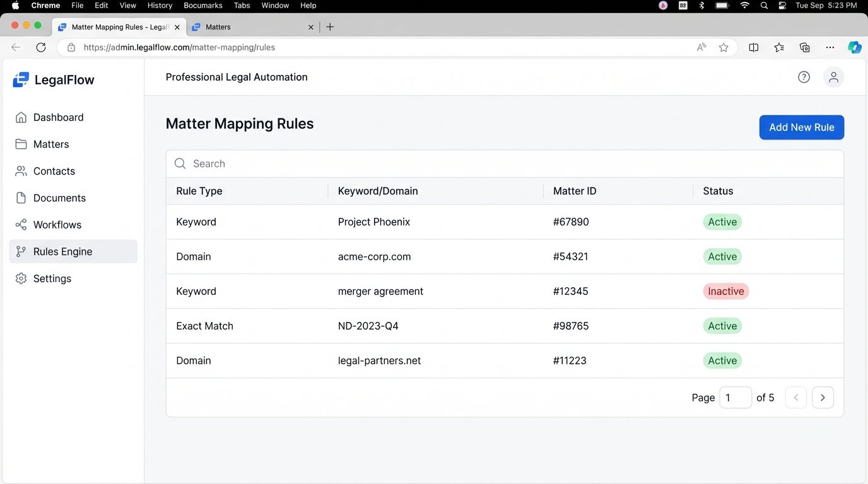Open Documents using its page icon
Viewport: 868px width, 484px height.
click(x=21, y=197)
